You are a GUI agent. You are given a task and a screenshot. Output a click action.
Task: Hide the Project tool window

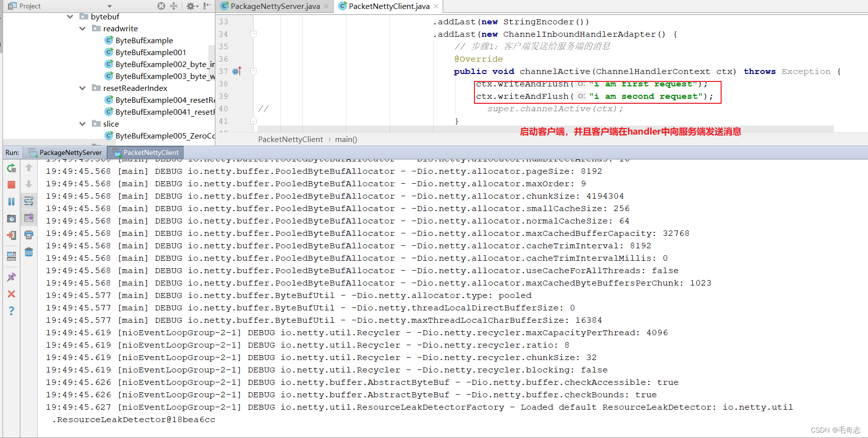pyautogui.click(x=207, y=6)
